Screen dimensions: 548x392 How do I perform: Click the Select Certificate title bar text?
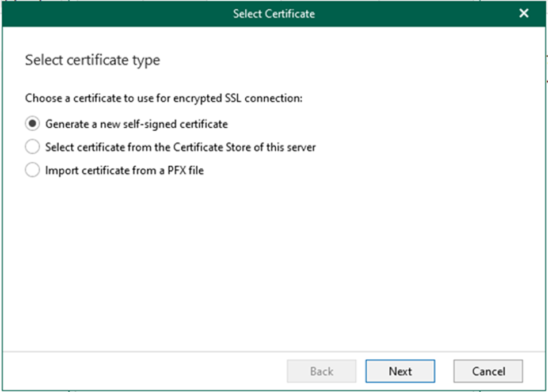point(273,13)
